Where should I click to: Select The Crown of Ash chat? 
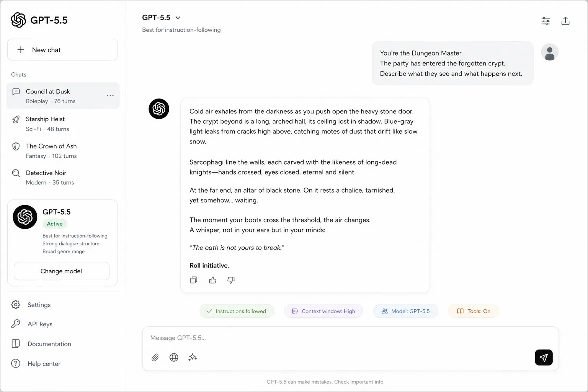pos(63,151)
